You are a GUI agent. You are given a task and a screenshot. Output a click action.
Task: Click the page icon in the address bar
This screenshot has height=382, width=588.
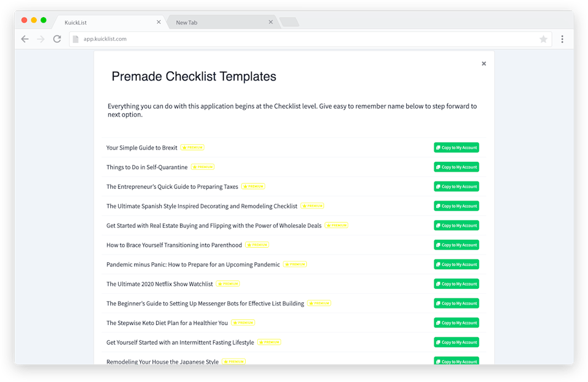click(x=76, y=39)
